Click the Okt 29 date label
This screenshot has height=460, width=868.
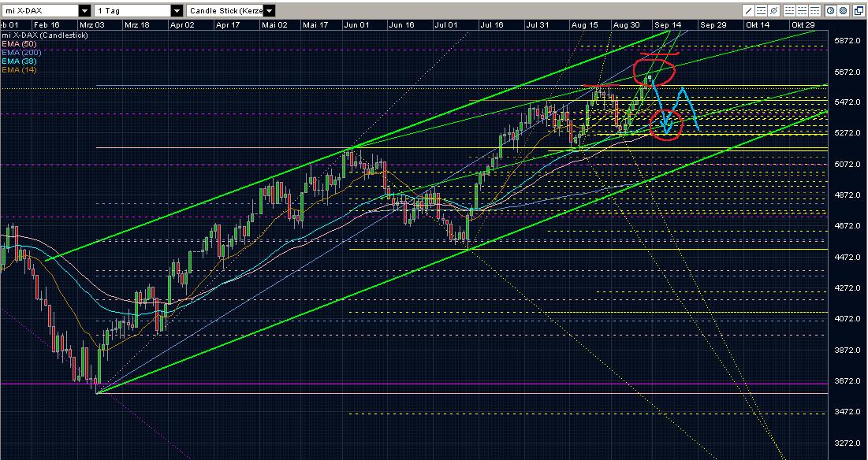pos(803,25)
